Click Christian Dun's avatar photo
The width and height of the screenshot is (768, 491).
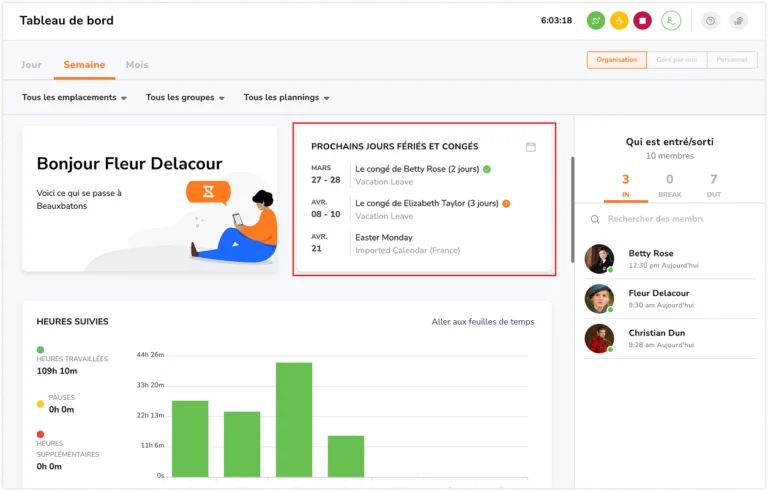[x=599, y=338]
